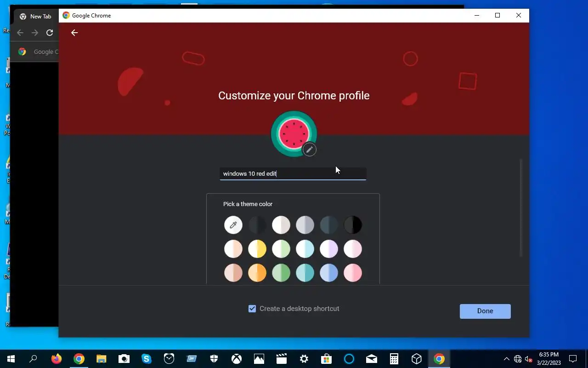
Task: Open the Alarms & Clock taskbar icon
Action: tap(169, 359)
